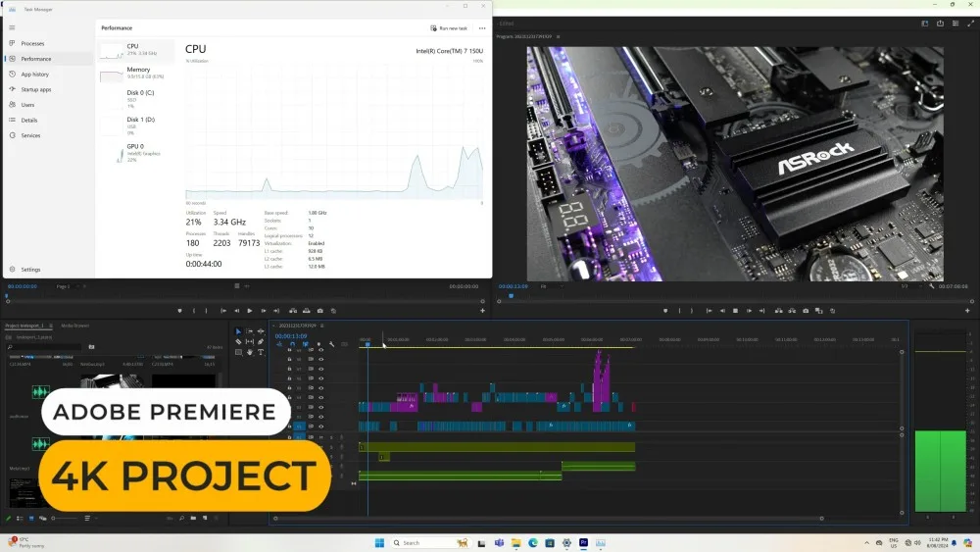Image resolution: width=980 pixels, height=552 pixels.
Task: Select the Ripple Edit tool
Action: (x=261, y=331)
